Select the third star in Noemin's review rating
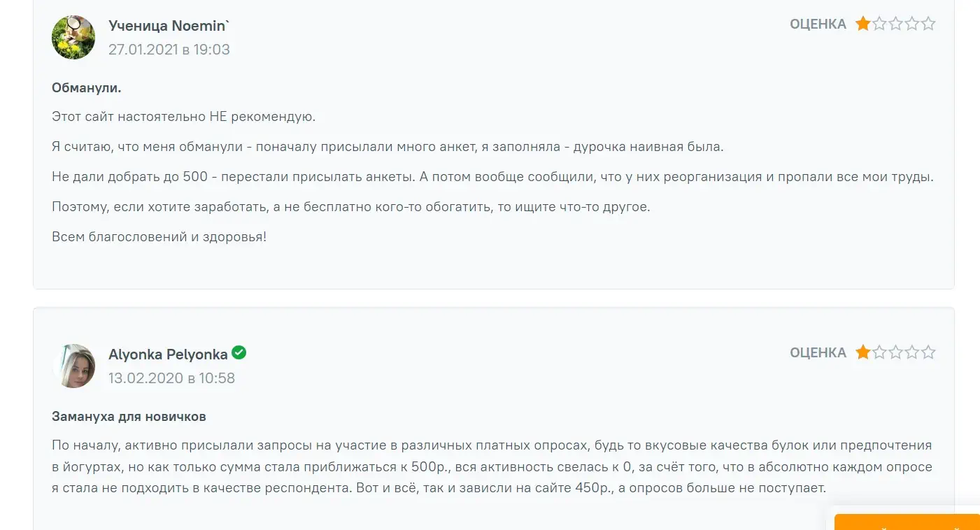Image resolution: width=980 pixels, height=530 pixels. 896,24
